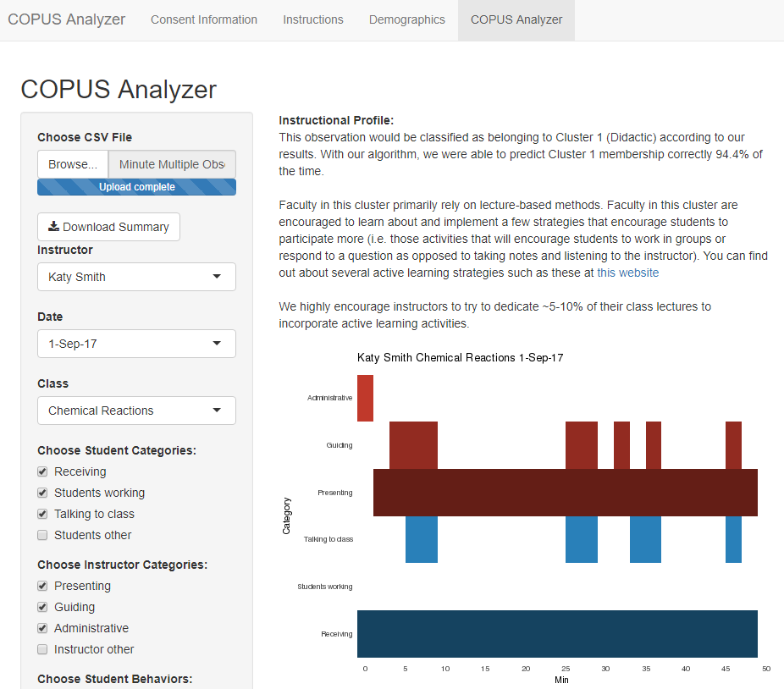Uncheck the Receiving student category

[x=43, y=471]
